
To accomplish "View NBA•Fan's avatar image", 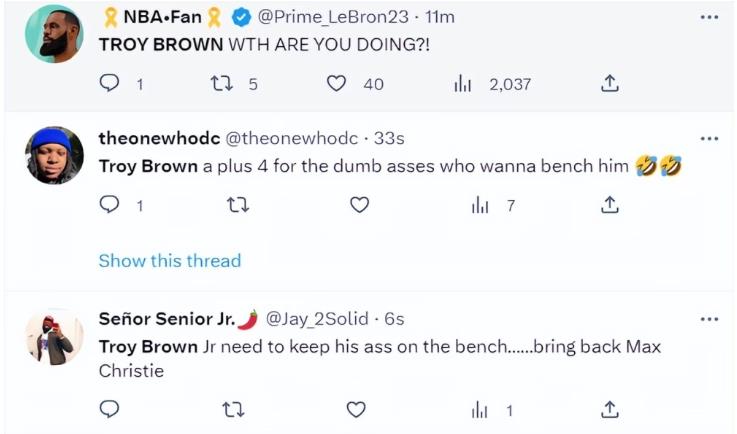I will (54, 33).
